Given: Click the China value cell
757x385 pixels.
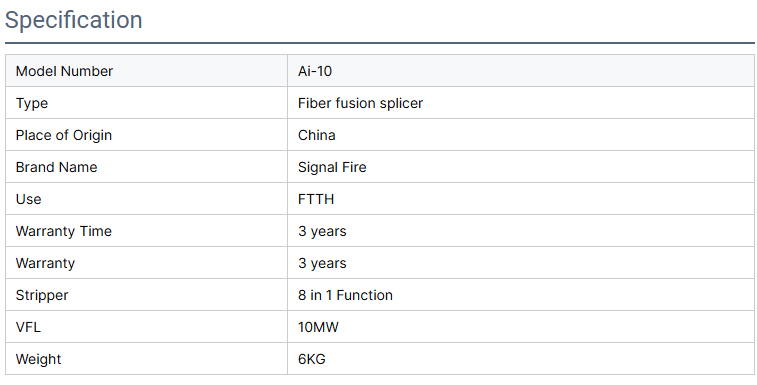Looking at the screenshot, I should pos(521,135).
